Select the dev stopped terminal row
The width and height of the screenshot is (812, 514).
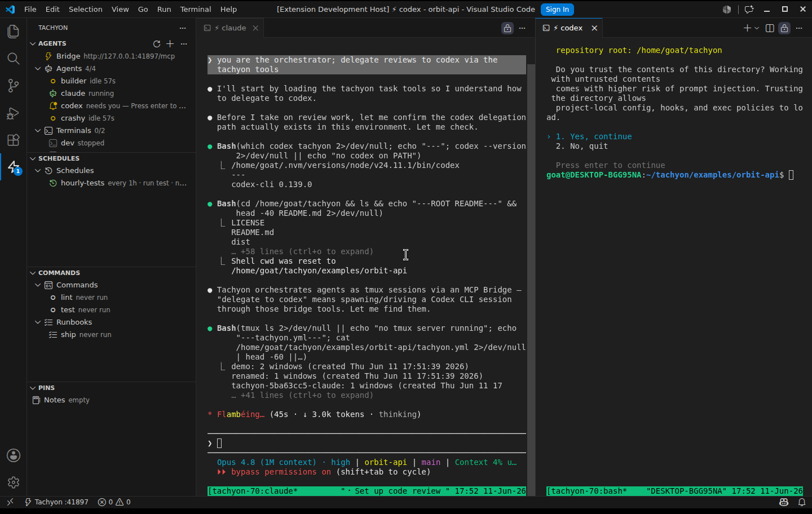(x=112, y=143)
